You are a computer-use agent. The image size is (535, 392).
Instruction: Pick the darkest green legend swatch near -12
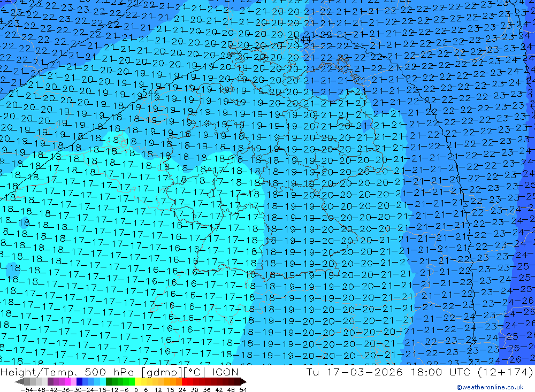(109, 381)
